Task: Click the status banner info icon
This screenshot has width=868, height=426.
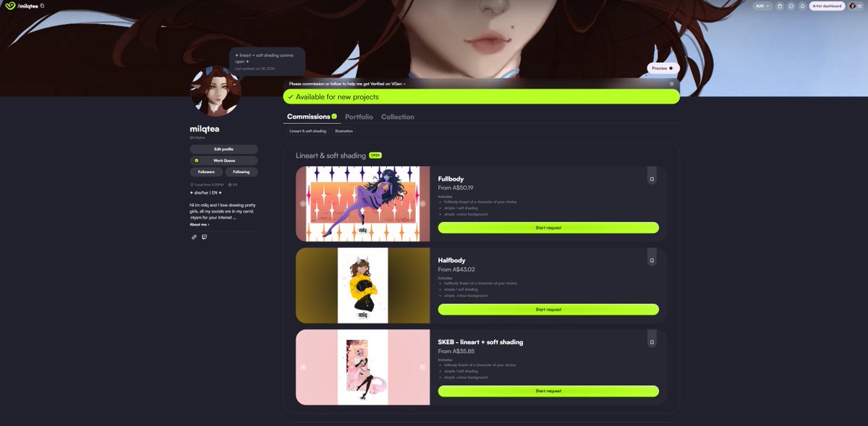Action: (671, 84)
